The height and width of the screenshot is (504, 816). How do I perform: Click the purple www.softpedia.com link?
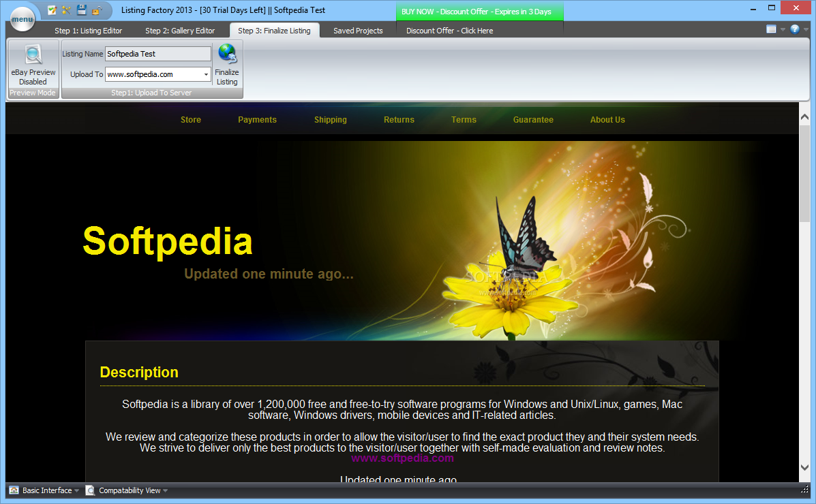coord(402,458)
